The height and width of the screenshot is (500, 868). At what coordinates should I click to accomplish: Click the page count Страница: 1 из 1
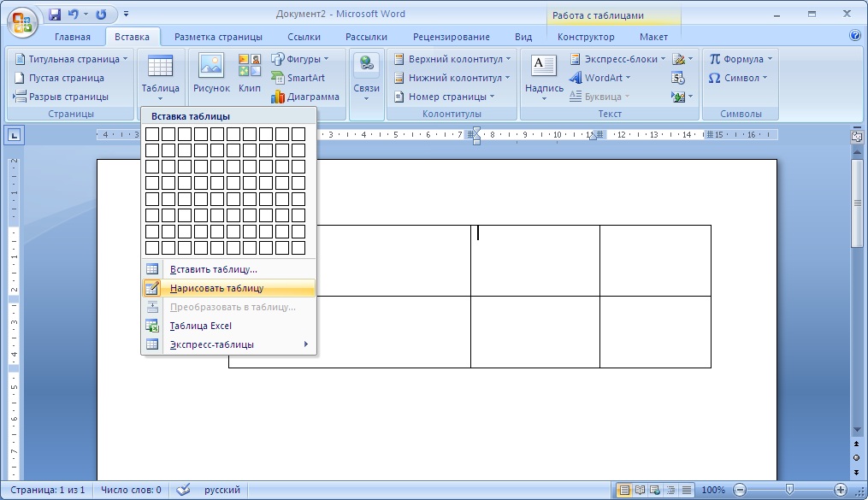pyautogui.click(x=48, y=490)
